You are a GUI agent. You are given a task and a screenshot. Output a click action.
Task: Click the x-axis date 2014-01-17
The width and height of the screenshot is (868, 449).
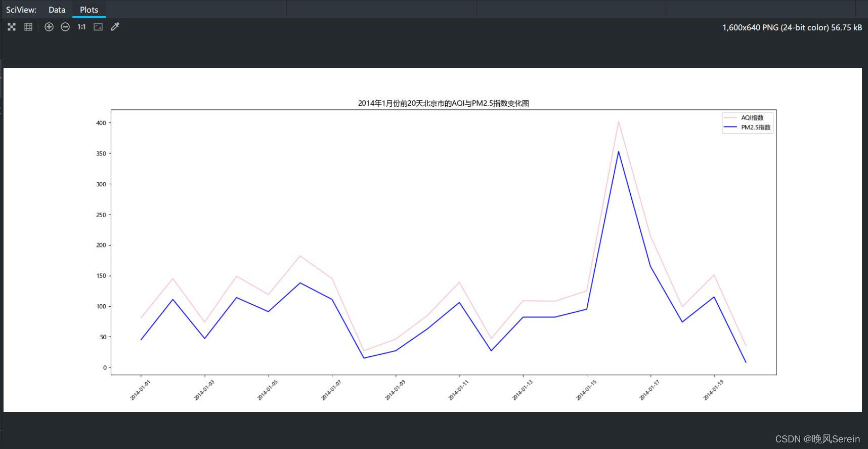649,390
